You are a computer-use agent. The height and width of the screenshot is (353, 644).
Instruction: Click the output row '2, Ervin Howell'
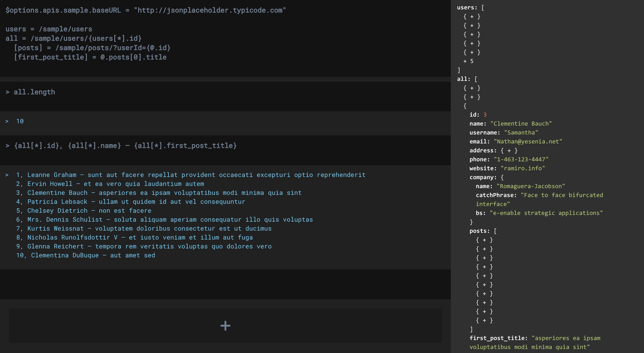pos(110,184)
